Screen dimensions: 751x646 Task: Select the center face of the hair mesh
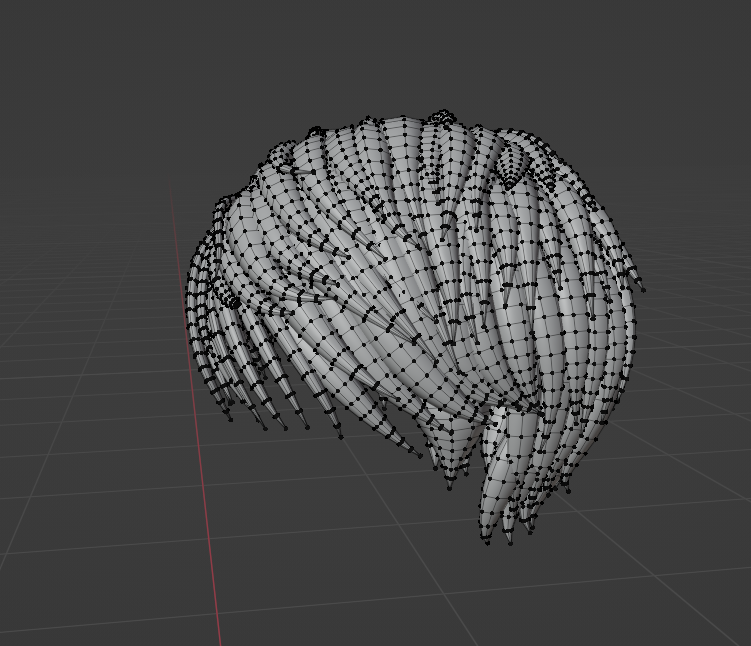400,300
